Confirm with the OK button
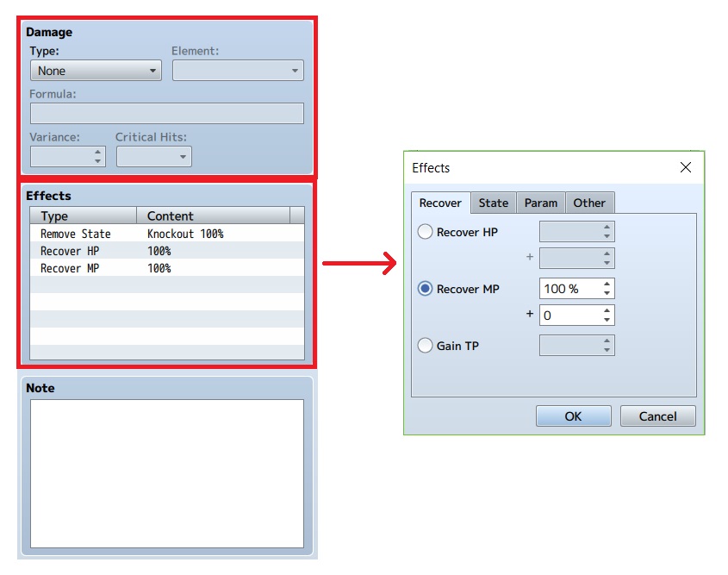Screen dimensions: 728x575 pos(574,416)
